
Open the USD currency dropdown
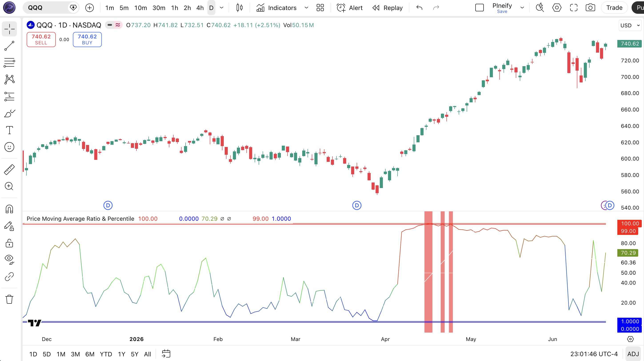[630, 26]
